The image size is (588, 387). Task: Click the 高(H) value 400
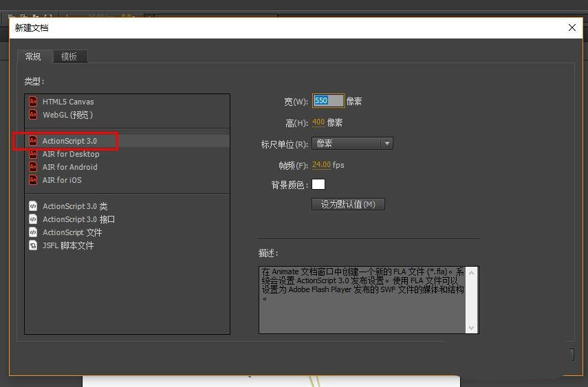pos(318,122)
